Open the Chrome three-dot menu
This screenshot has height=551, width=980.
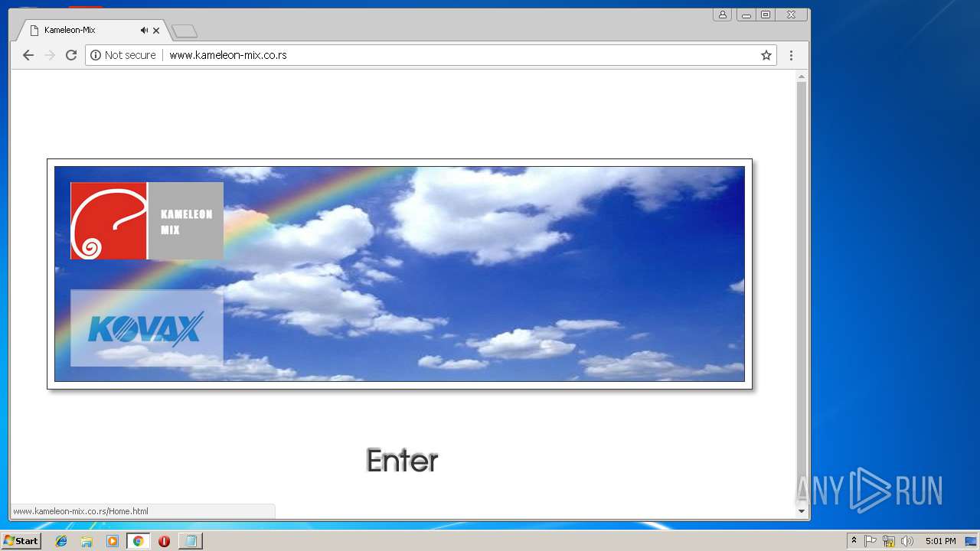click(x=791, y=55)
